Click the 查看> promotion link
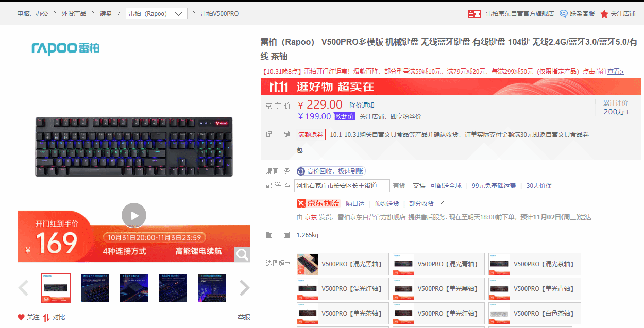This screenshot has height=328, width=644. tap(616, 72)
